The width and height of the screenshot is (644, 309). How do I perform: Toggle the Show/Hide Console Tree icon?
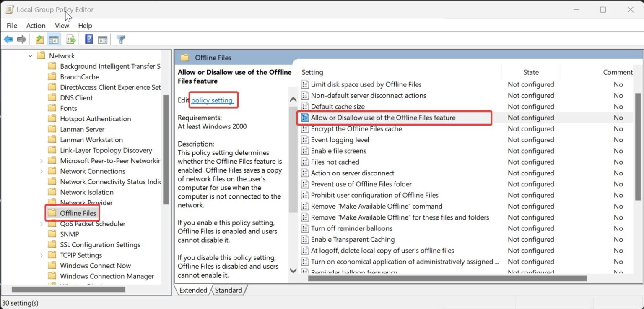(54, 39)
